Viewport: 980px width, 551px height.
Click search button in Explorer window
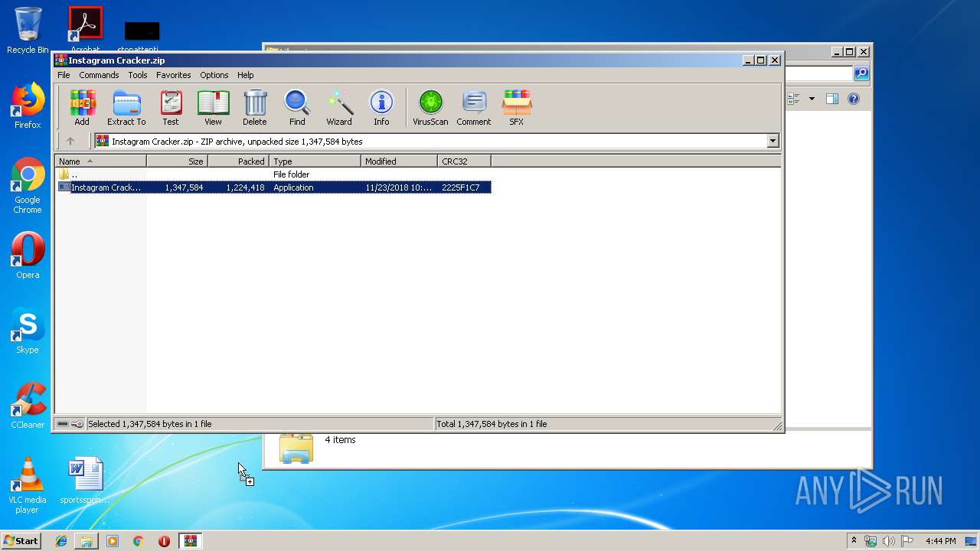[x=861, y=73]
